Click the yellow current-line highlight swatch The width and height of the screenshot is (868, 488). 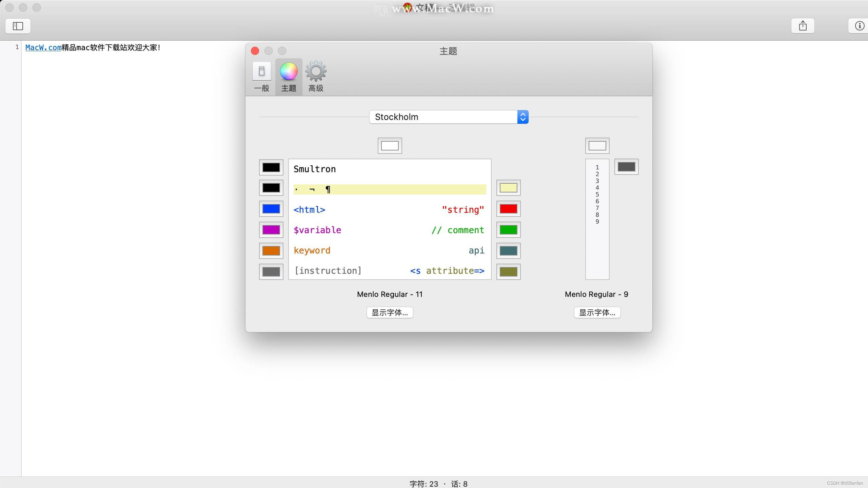(508, 188)
